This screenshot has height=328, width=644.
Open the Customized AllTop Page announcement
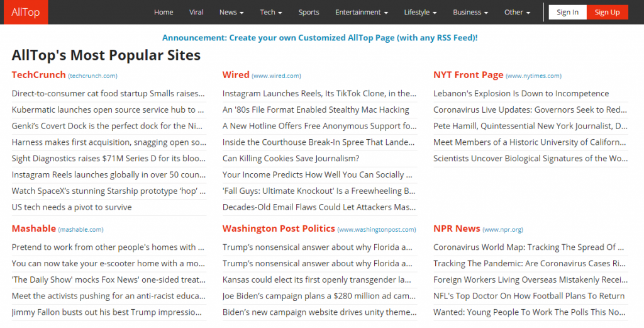[x=320, y=38]
